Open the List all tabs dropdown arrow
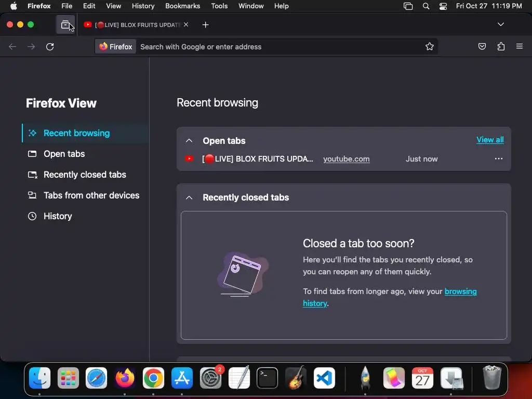The width and height of the screenshot is (532, 399). click(x=500, y=24)
